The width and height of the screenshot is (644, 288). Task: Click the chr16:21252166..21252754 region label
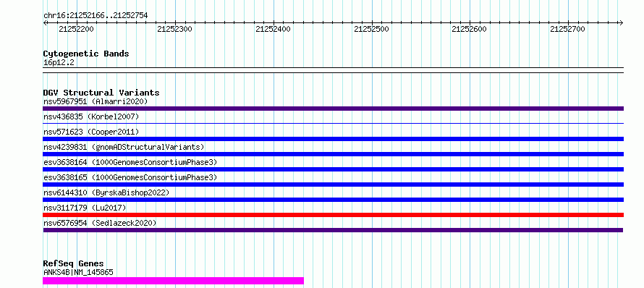96,16
